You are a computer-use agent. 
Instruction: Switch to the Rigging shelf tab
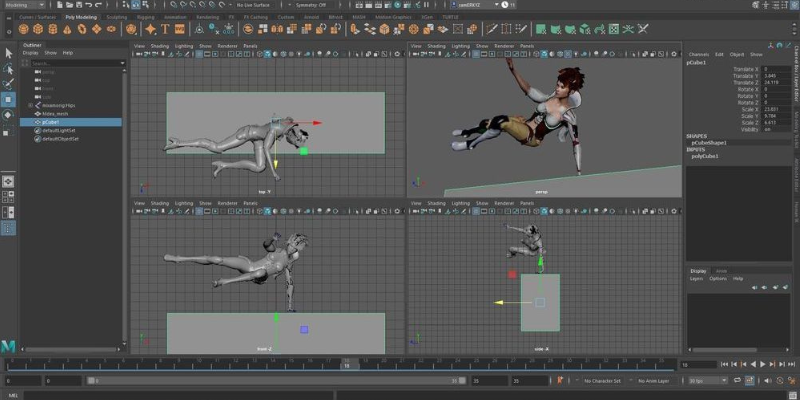(145, 17)
